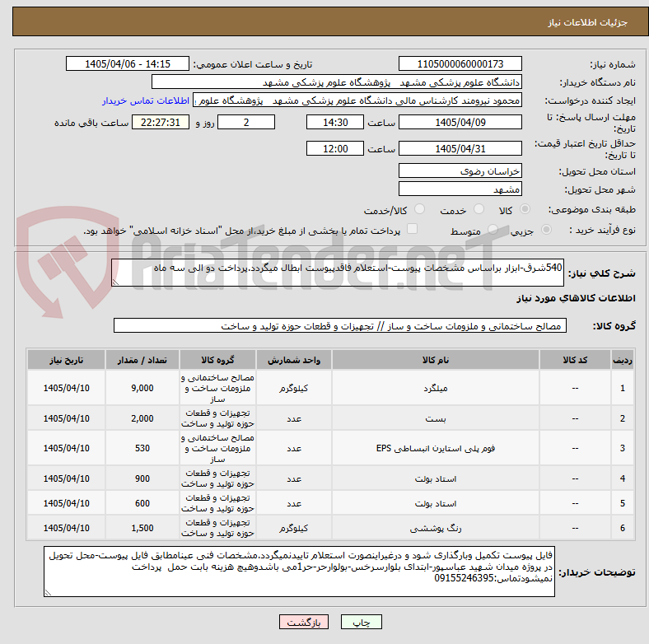Click the resize handle of description box
This screenshot has height=644, width=649.
[x=115, y=282]
